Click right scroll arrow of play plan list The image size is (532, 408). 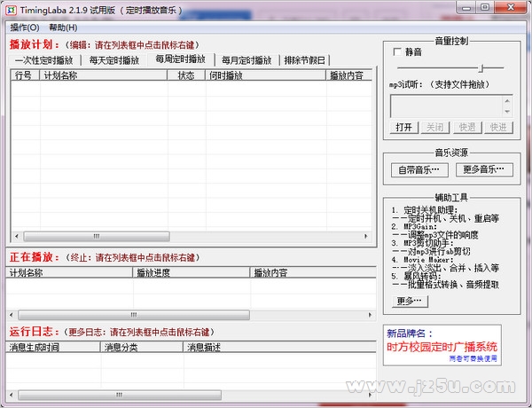point(365,236)
